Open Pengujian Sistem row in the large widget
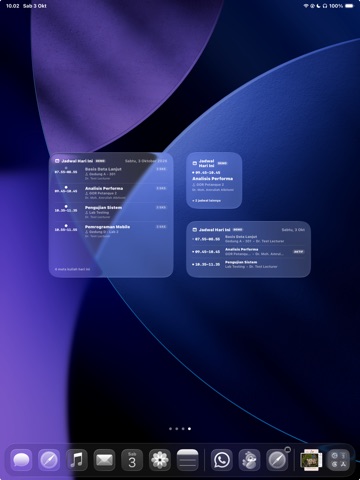 point(111,212)
